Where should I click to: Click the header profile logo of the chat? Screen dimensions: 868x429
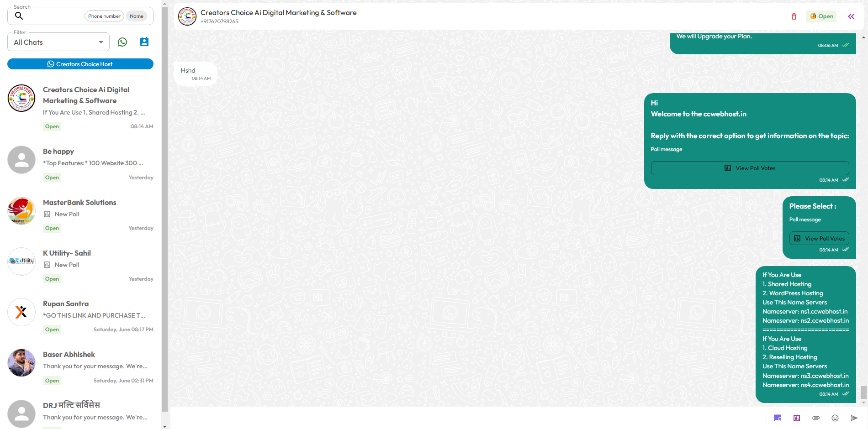coord(187,16)
